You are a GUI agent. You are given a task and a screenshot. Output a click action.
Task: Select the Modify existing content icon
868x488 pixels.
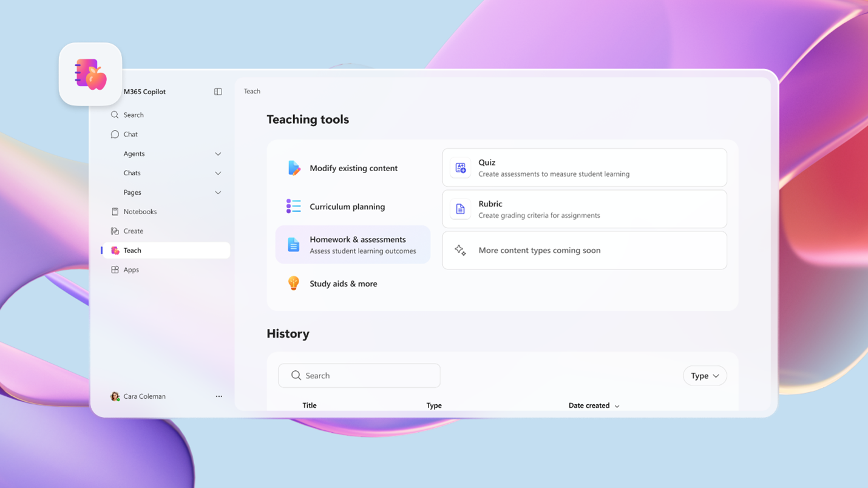click(294, 168)
